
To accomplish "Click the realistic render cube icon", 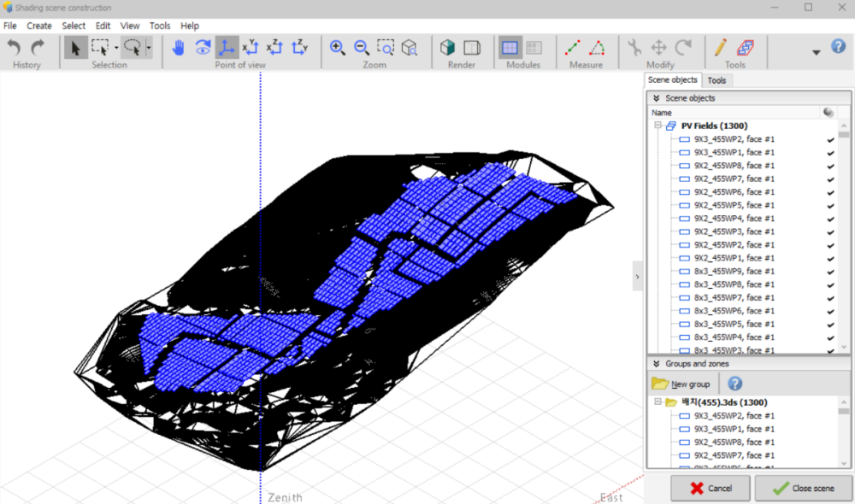I will 447,48.
